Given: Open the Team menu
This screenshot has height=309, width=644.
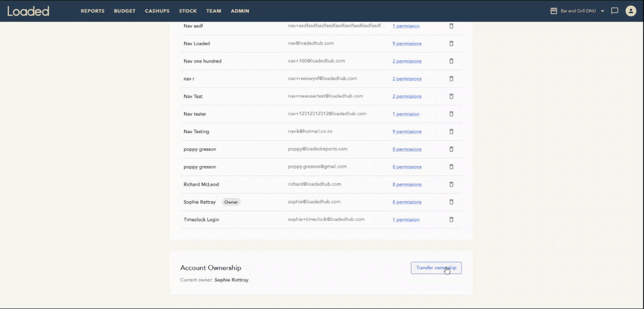Looking at the screenshot, I should (214, 11).
